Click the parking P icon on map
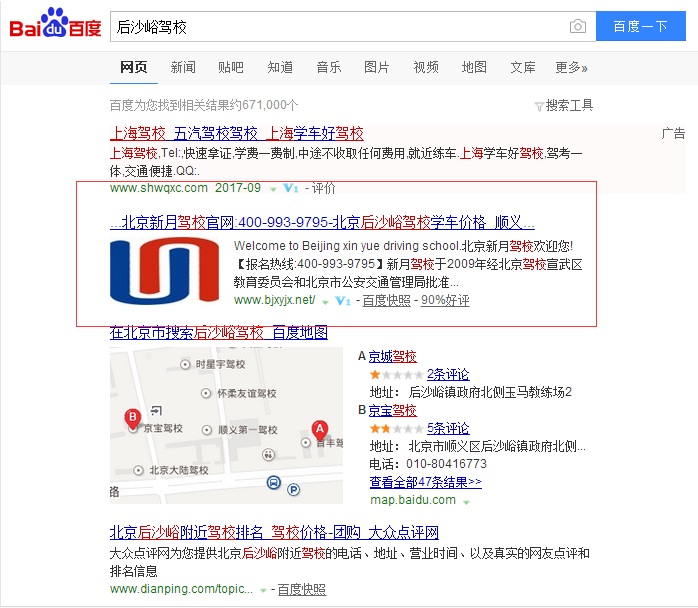The image size is (698, 608). [x=293, y=490]
